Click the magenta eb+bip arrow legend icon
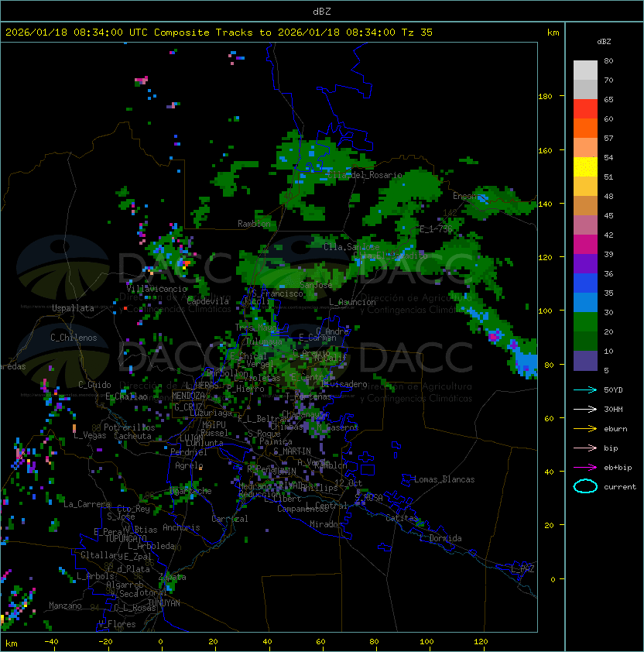 pos(585,468)
